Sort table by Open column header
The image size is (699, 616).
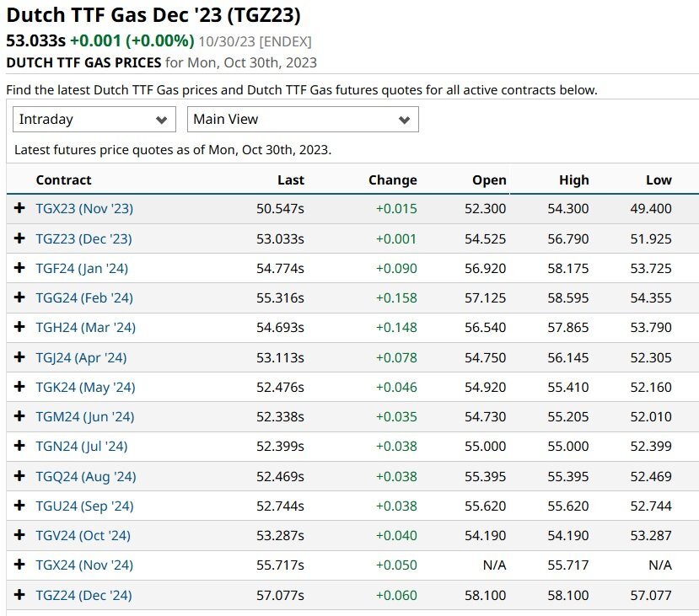pyautogui.click(x=489, y=180)
